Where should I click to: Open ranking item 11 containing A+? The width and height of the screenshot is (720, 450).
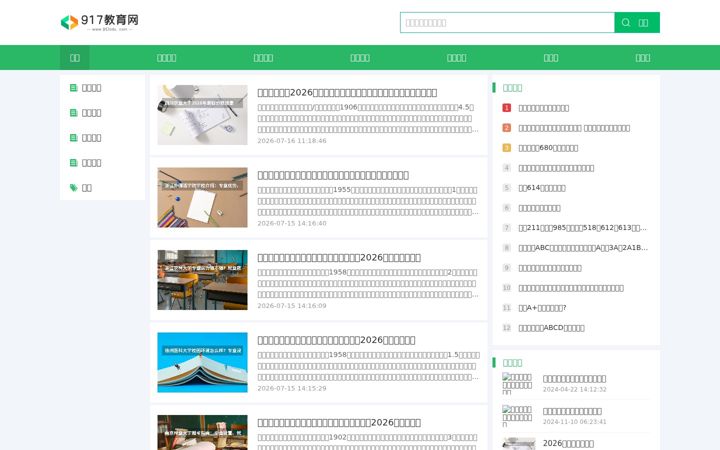click(x=542, y=308)
